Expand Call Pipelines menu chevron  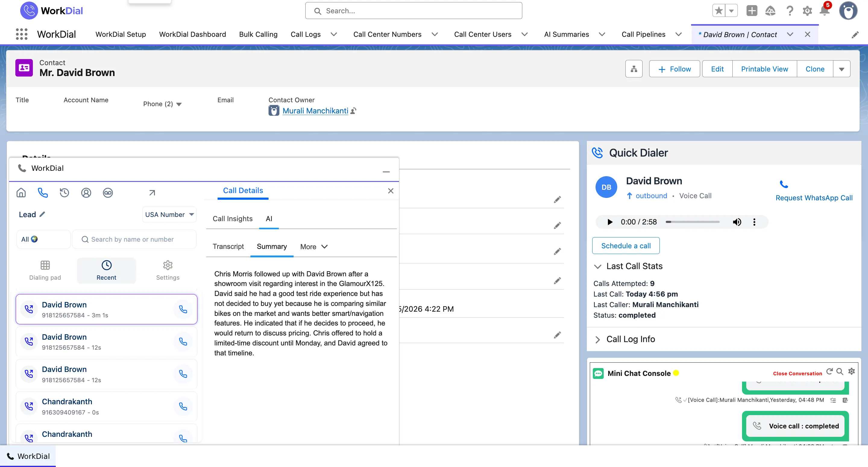(x=679, y=34)
